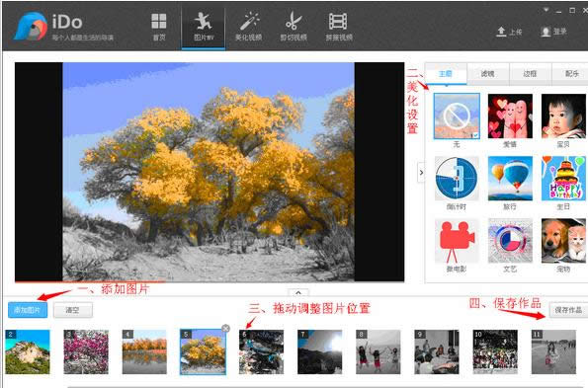The height and width of the screenshot is (388, 588).
Task: Click the login user icon
Action: tap(546, 32)
